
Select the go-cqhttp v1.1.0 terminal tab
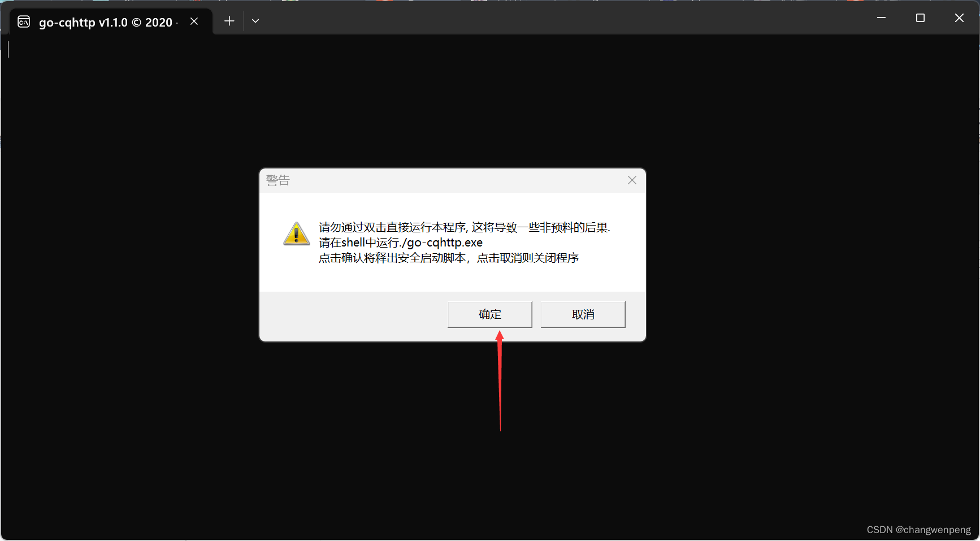coord(111,21)
